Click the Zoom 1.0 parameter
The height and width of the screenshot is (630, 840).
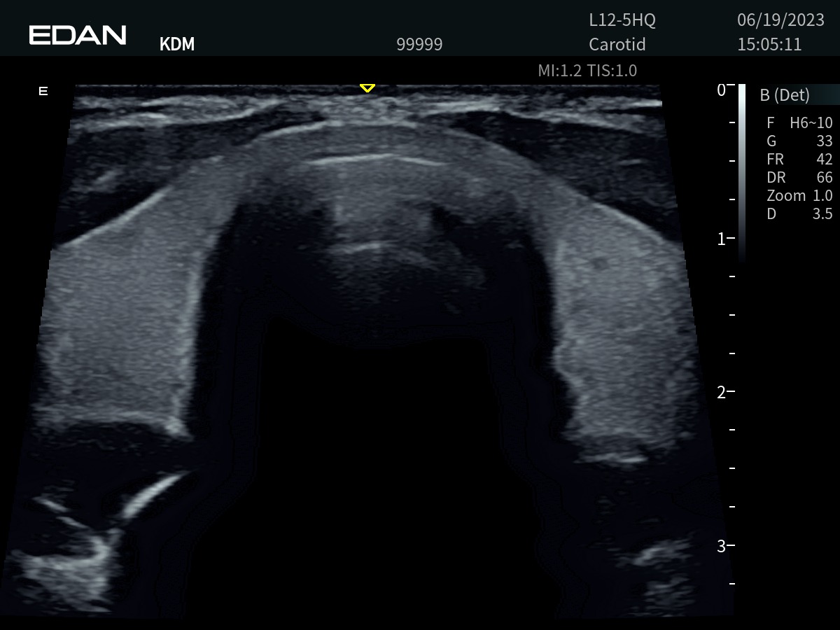click(x=799, y=196)
